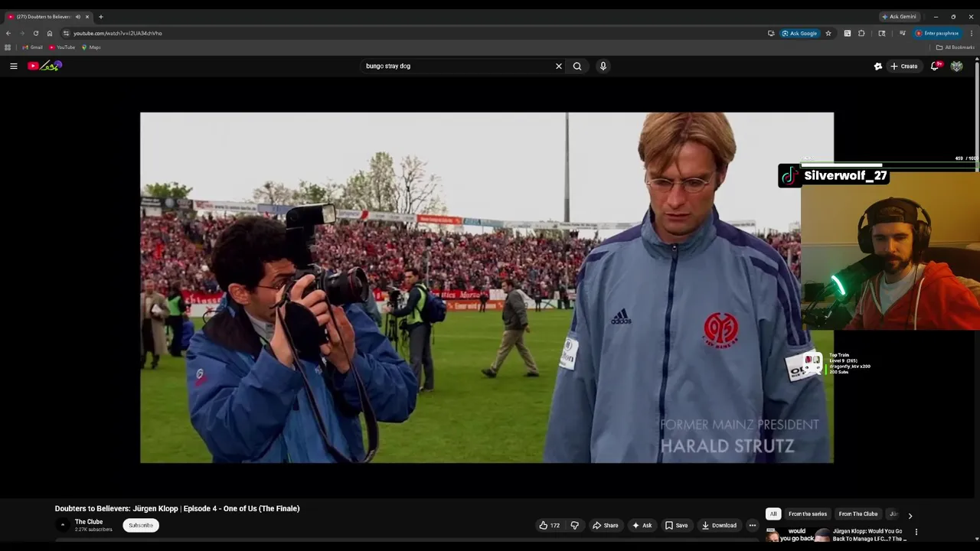Viewport: 980px width, 551px height.
Task: Select the From The Clube chip
Action: tap(858, 514)
